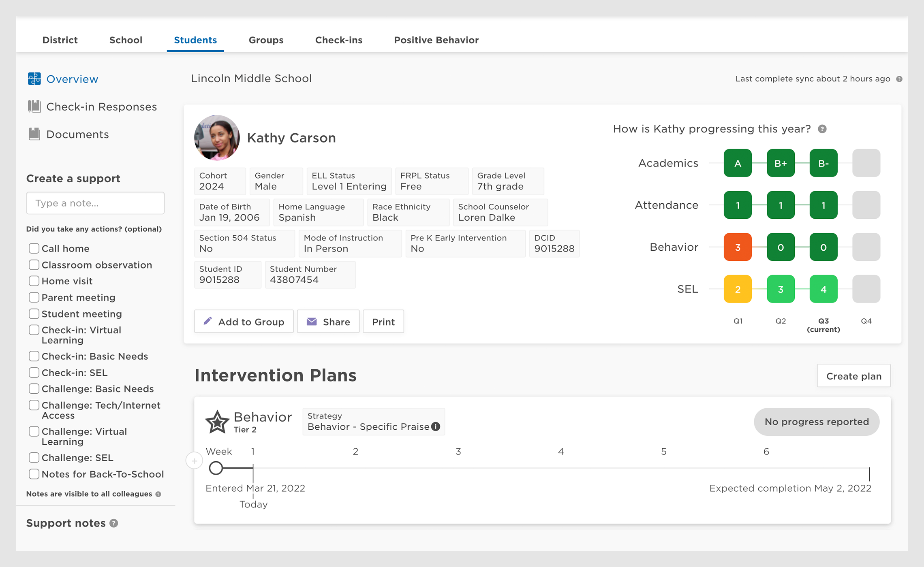Enable the Challenge: Basic Needs checkbox

(34, 389)
